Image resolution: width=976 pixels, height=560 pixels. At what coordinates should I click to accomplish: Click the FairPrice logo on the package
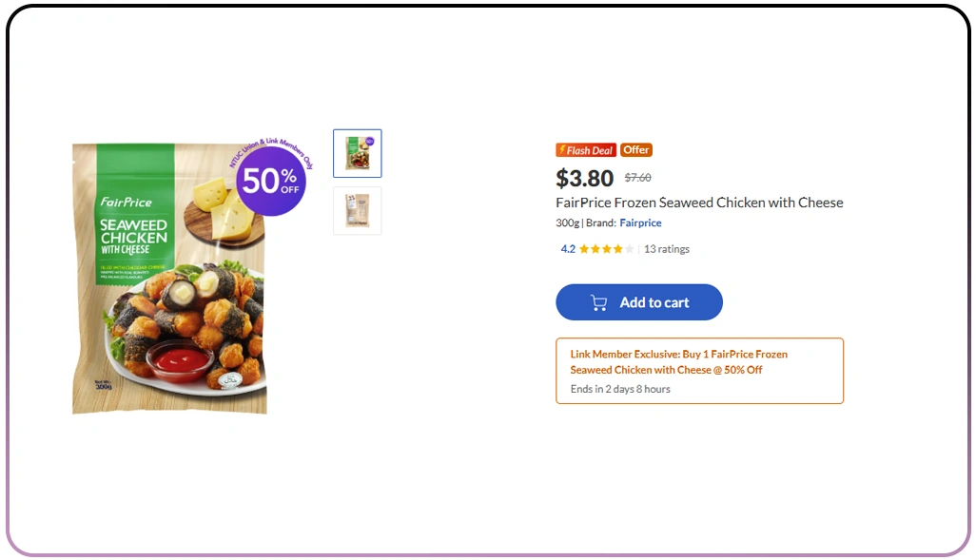[127, 203]
